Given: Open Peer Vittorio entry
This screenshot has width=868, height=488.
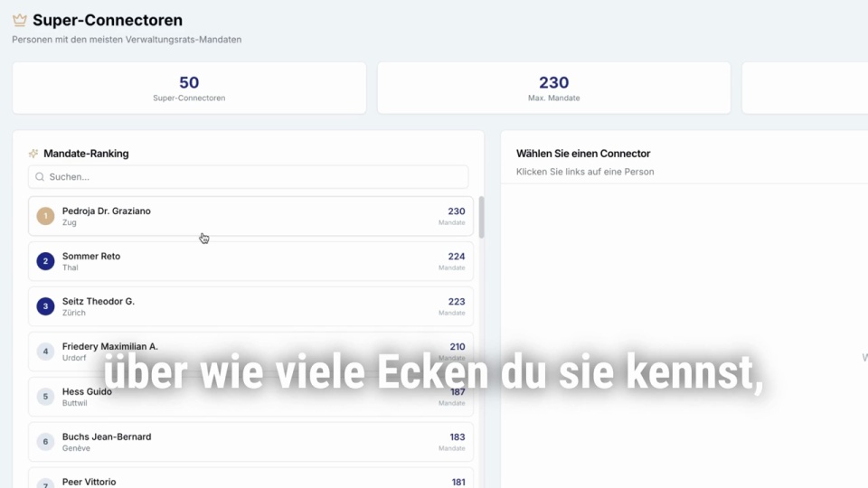Looking at the screenshot, I should [x=250, y=479].
